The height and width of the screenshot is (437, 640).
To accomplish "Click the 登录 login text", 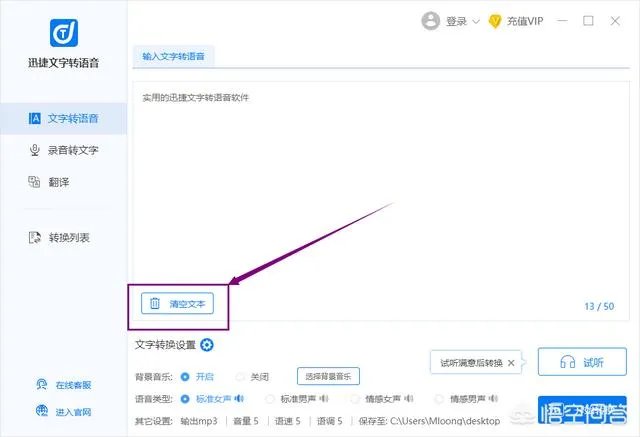I will [456, 21].
